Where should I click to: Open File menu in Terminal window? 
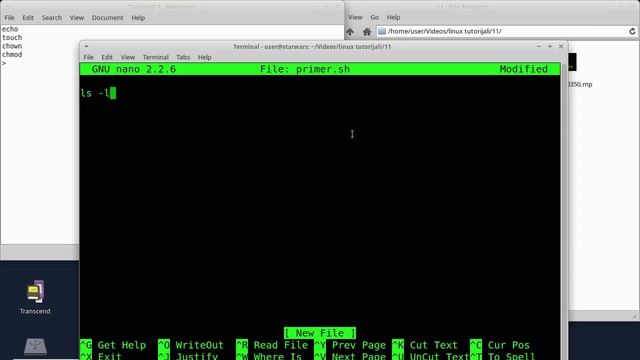(x=88, y=57)
